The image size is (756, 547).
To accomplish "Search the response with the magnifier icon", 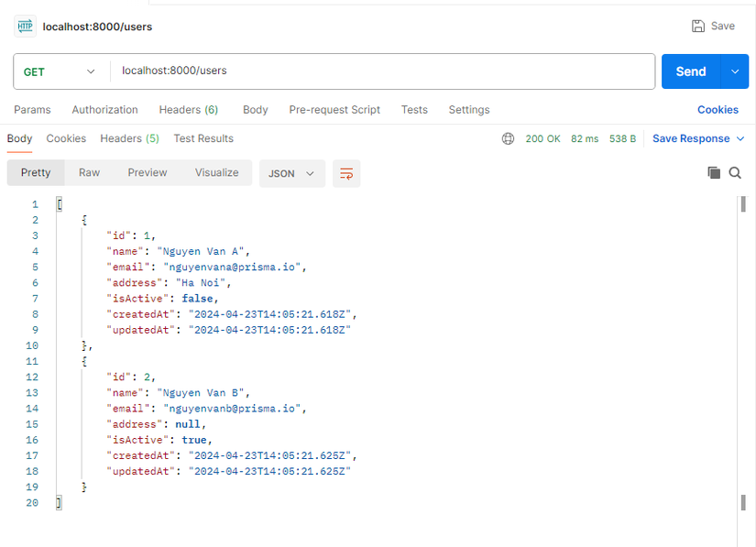I will coord(735,172).
